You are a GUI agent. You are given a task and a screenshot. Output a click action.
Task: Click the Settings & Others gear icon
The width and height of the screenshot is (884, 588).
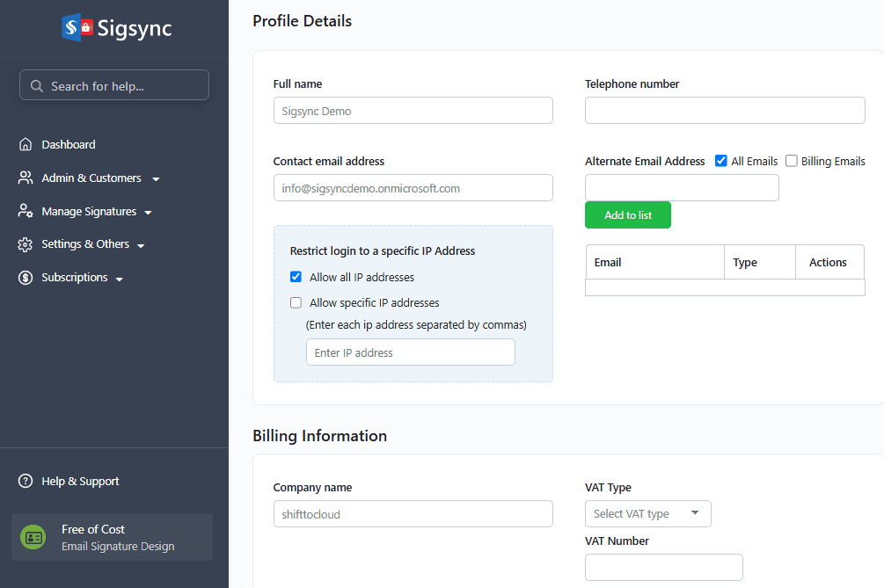(26, 244)
